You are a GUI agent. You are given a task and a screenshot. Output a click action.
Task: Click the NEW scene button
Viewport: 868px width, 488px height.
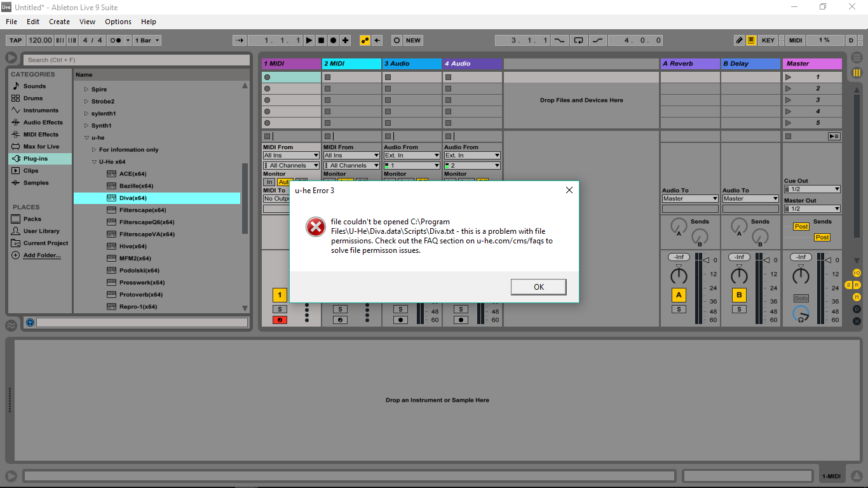point(413,40)
